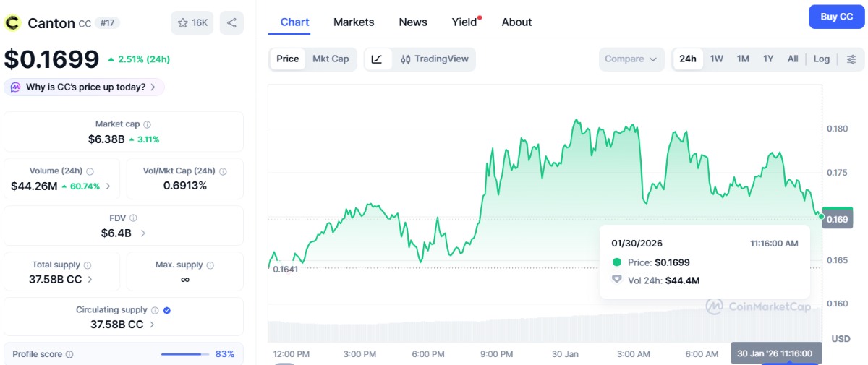Expand Total supply 37.58B CC chevron

tap(90, 279)
